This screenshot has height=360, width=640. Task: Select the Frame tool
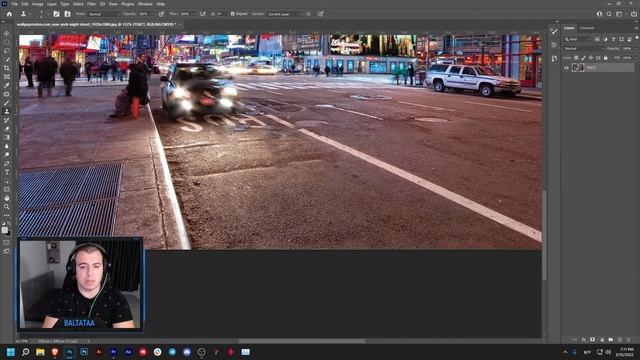[7, 77]
